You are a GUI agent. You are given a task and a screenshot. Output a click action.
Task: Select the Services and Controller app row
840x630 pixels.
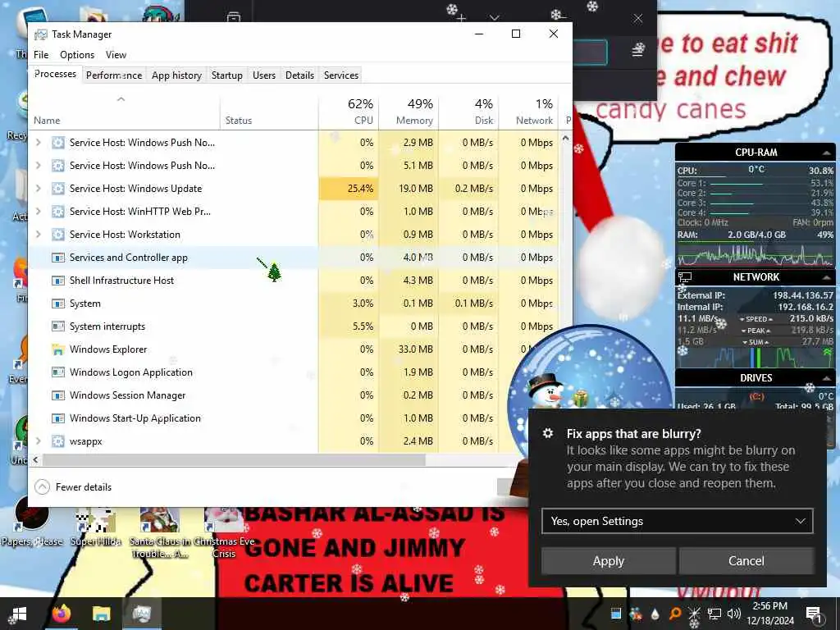click(294, 258)
